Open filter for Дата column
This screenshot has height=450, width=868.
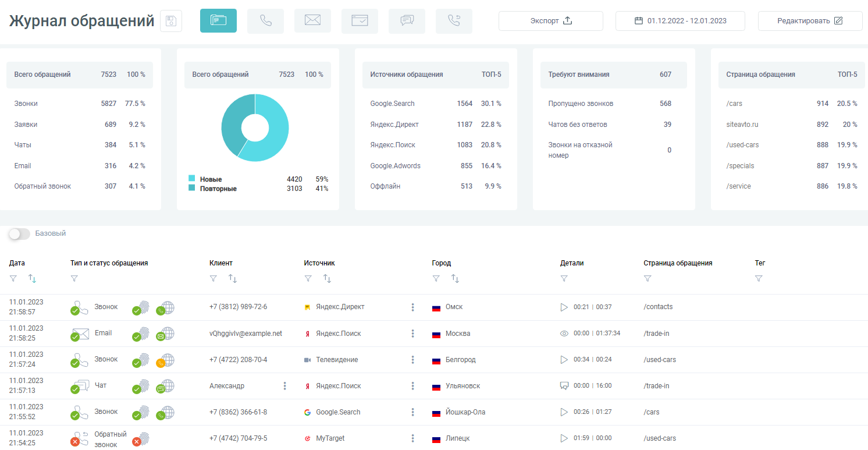13,279
